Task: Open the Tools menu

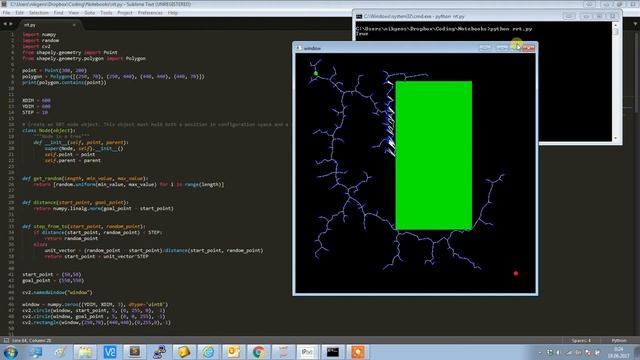Action: [x=106, y=13]
